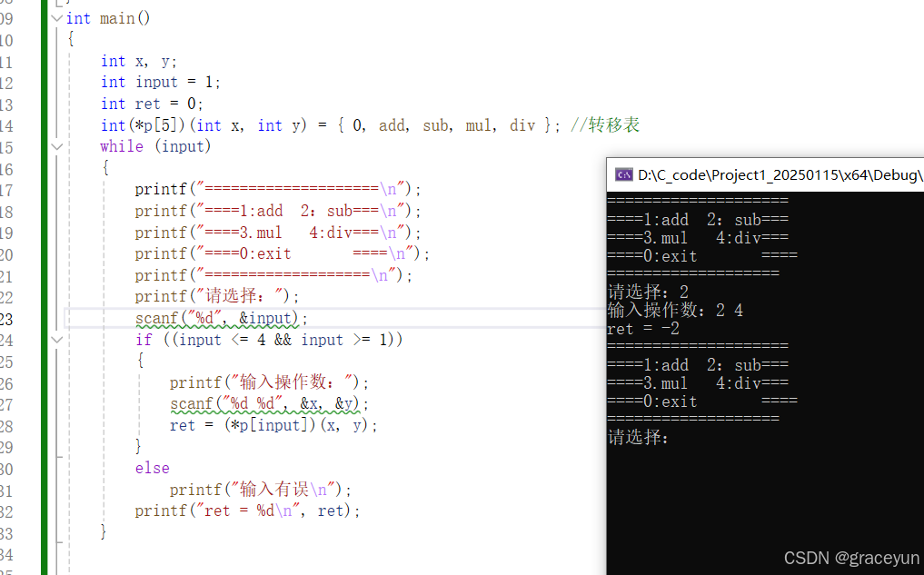The width and height of the screenshot is (924, 575).
Task: Click the printf("输入有误\n") line
Action: (x=261, y=490)
